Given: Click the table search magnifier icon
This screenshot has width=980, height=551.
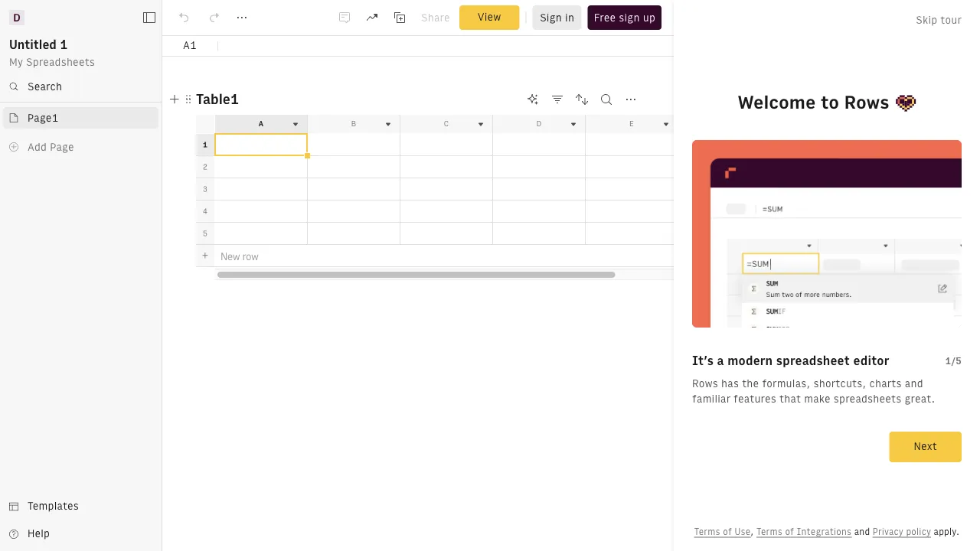Looking at the screenshot, I should (606, 99).
